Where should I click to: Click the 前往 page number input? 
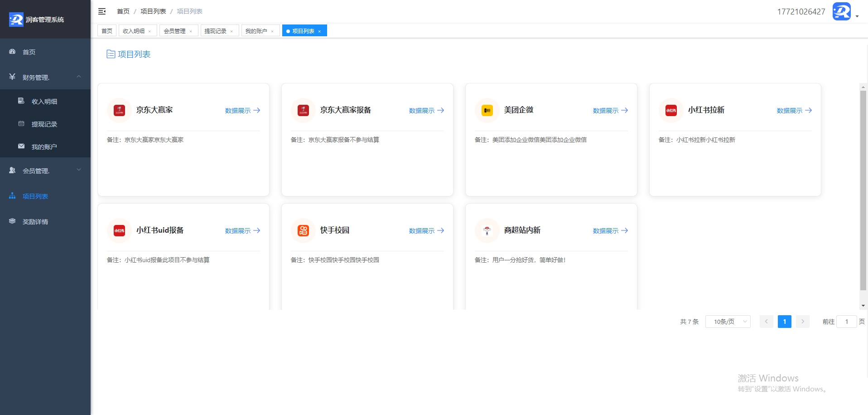(x=846, y=322)
